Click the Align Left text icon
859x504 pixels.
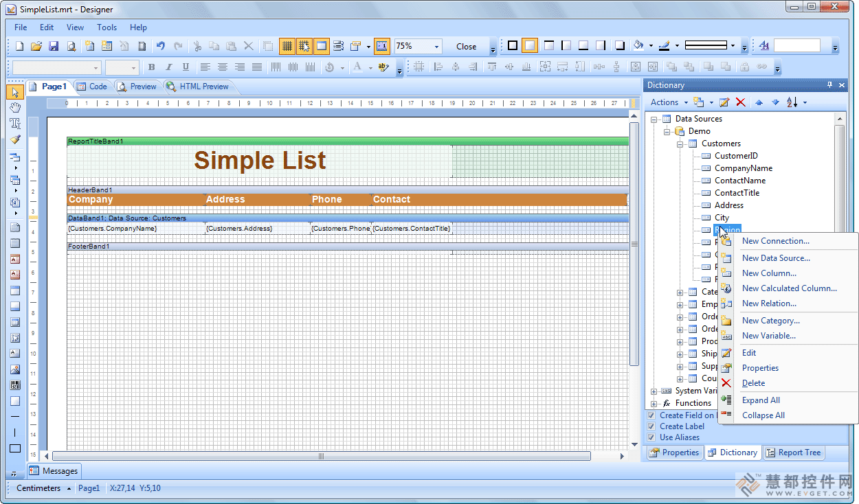(205, 67)
